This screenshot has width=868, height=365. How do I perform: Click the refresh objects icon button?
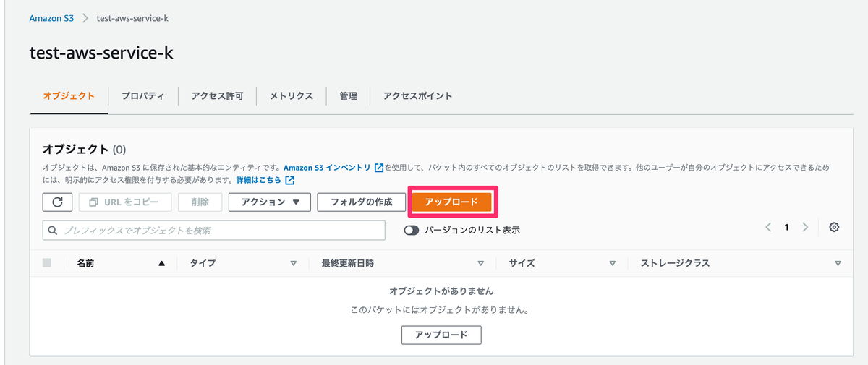(57, 202)
